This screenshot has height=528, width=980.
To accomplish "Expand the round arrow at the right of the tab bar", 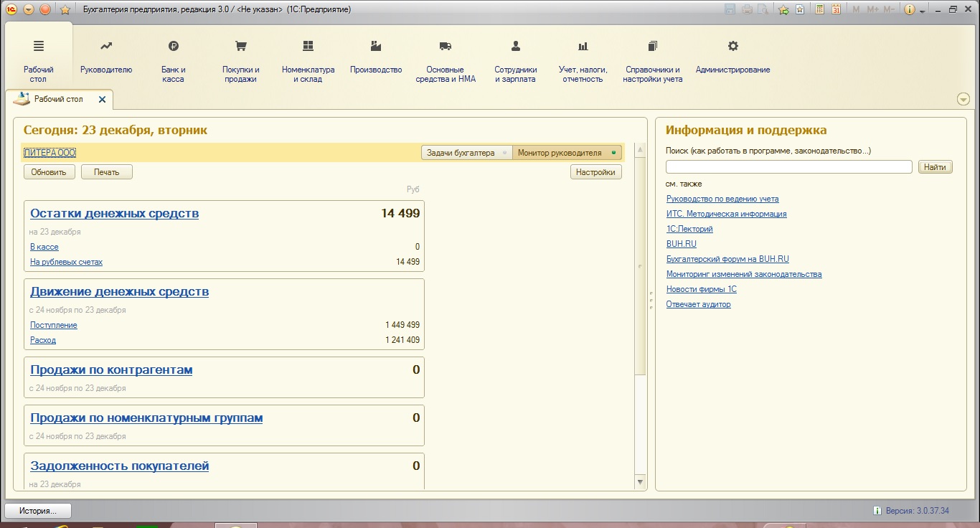I will pyautogui.click(x=963, y=100).
